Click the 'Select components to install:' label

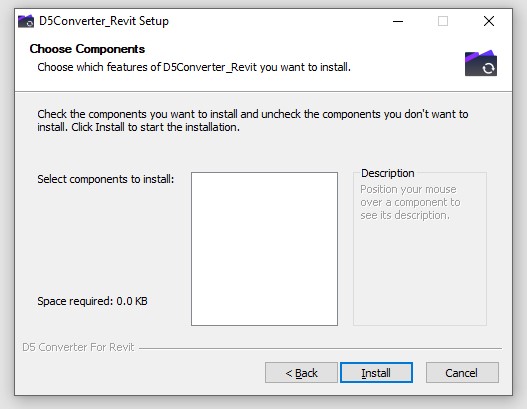click(x=106, y=179)
